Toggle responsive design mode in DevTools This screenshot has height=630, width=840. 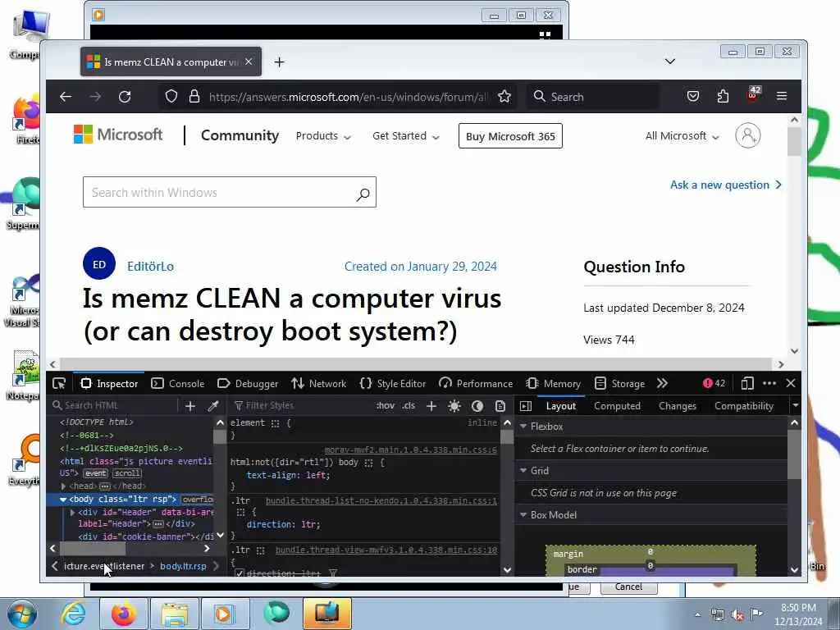point(746,384)
